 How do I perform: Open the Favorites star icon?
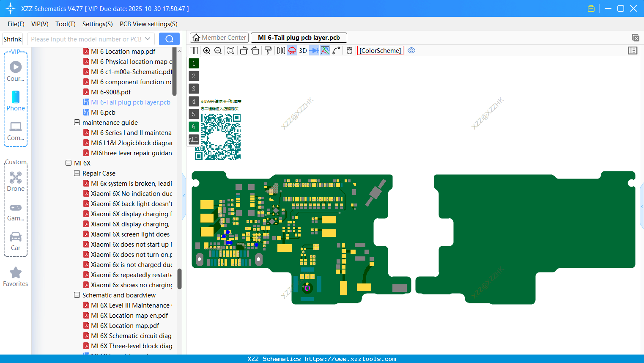coord(16,277)
